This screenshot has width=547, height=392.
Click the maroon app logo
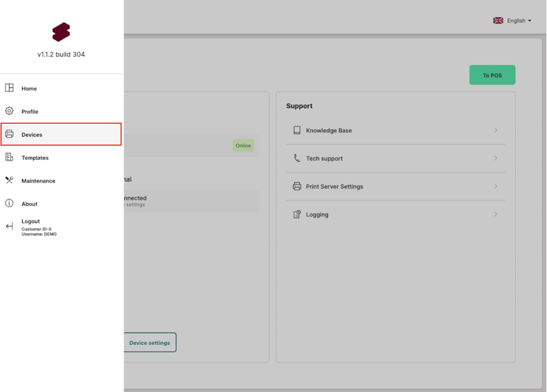click(61, 32)
